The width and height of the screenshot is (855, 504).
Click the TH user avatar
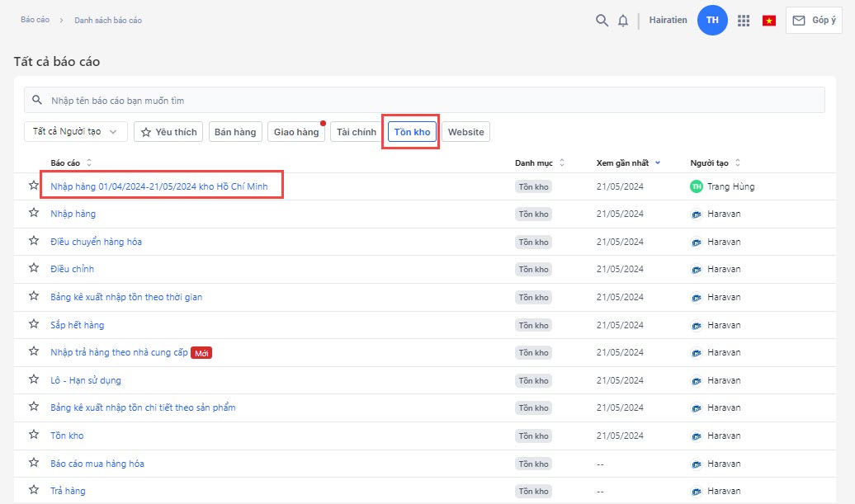pyautogui.click(x=712, y=20)
